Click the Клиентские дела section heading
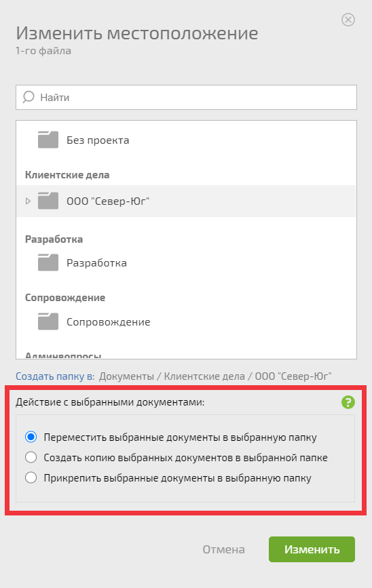 tap(67, 175)
